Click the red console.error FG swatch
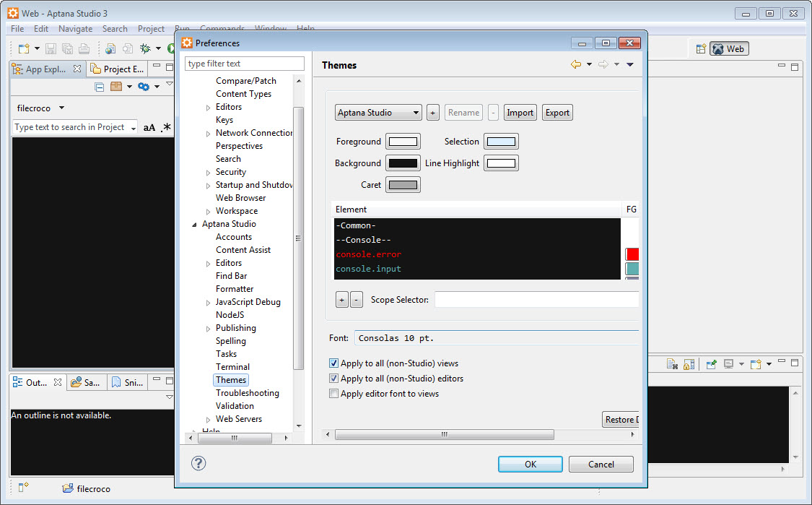Image resolution: width=812 pixels, height=505 pixels. pyautogui.click(x=632, y=254)
